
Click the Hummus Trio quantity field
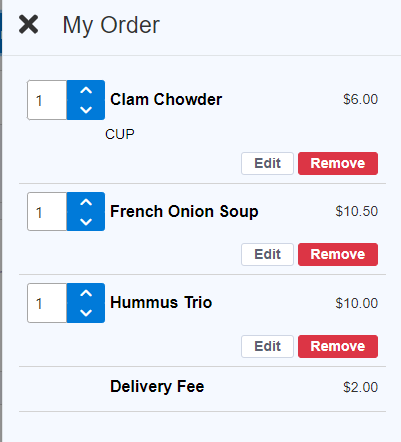[x=47, y=303]
